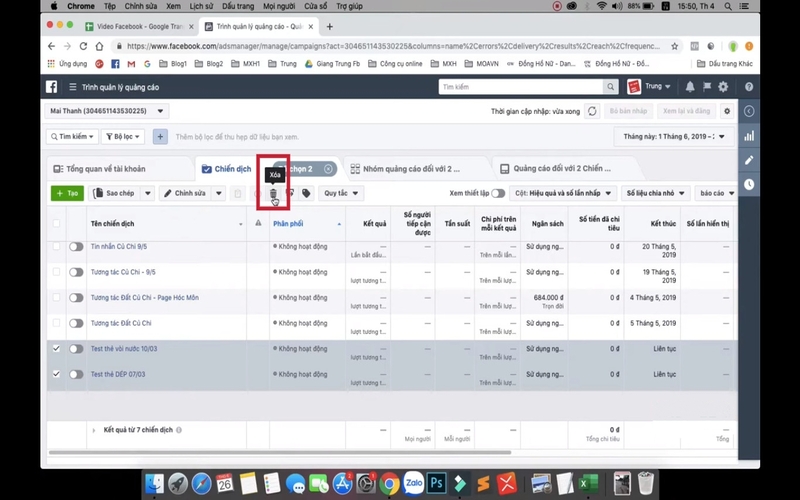Switch to Nhóm quảng cáo đối với 2 tab
The height and width of the screenshot is (500, 800).
(x=411, y=169)
